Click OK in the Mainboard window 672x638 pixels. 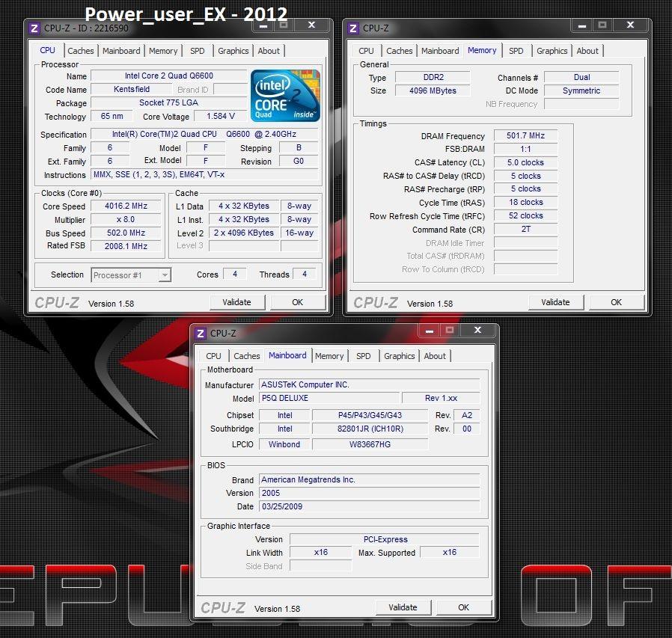click(x=464, y=607)
